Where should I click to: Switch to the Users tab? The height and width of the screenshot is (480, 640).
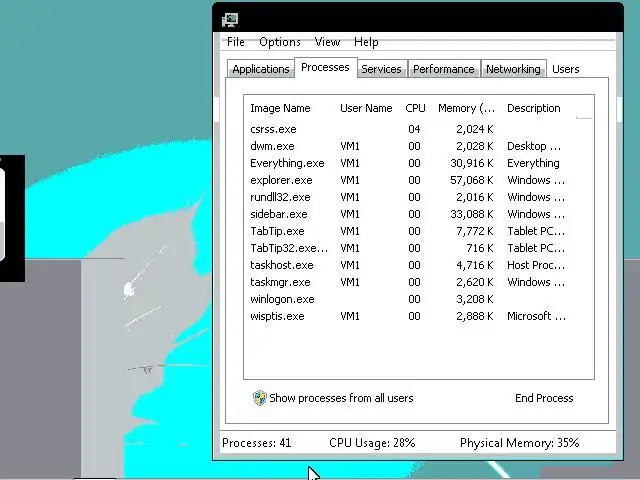coord(565,69)
